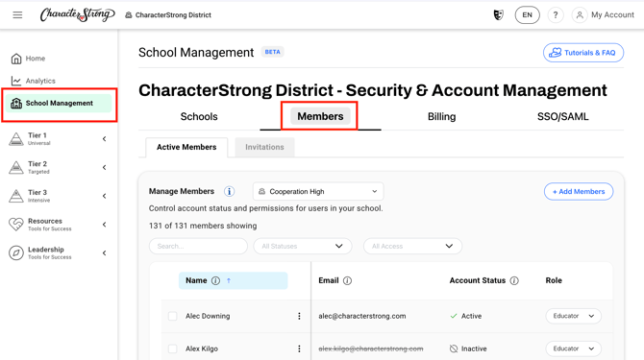Open the Cooperation High school dropdown

[x=318, y=191]
